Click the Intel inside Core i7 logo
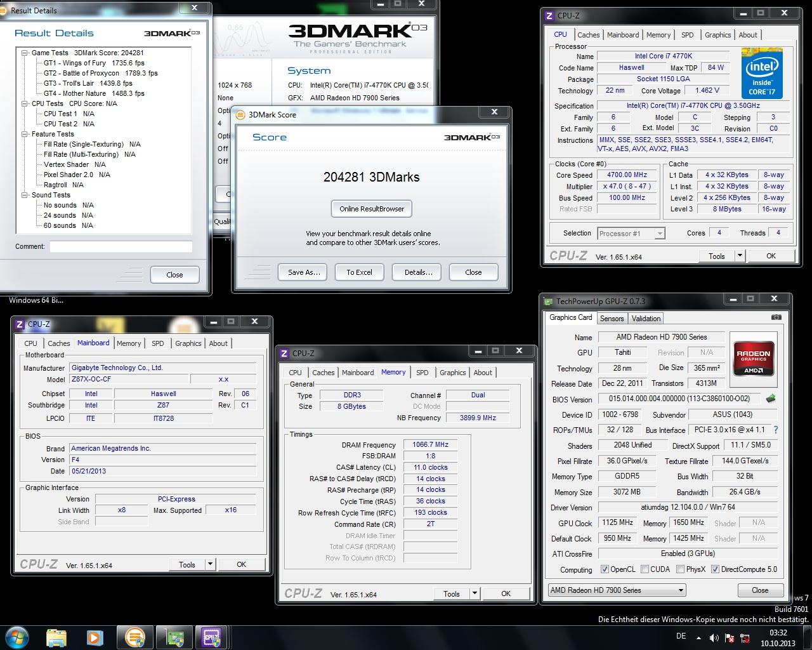Screen dimensions: 812x650 point(762,74)
